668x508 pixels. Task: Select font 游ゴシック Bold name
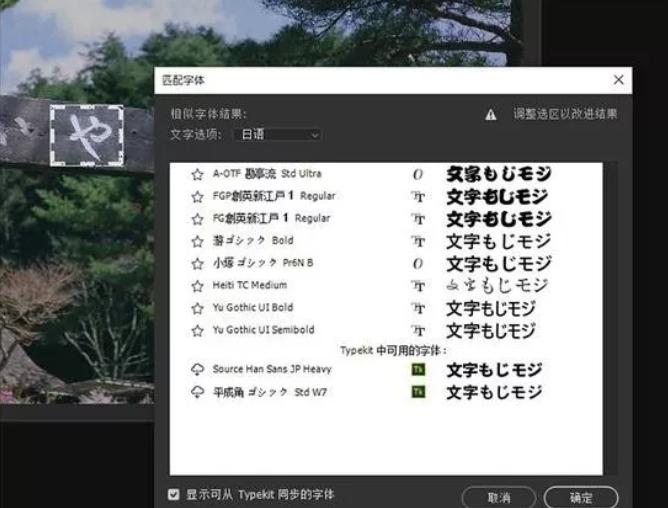click(253, 240)
